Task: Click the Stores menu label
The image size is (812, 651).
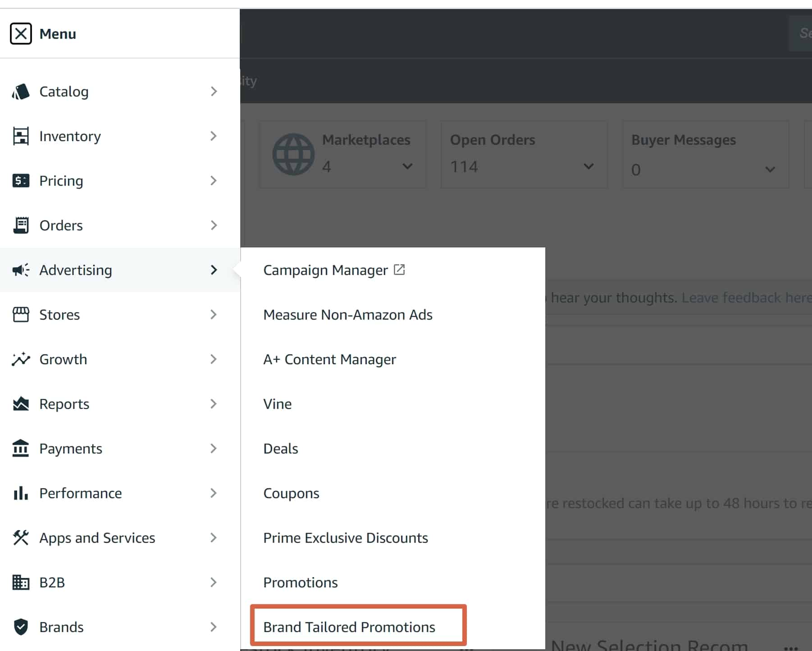Action: point(59,315)
